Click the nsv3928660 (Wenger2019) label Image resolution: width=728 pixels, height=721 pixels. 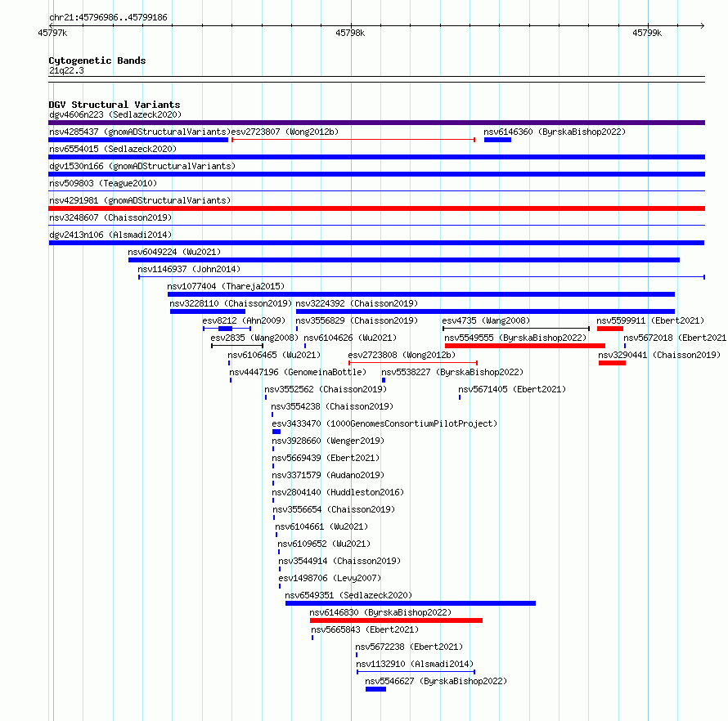click(328, 441)
